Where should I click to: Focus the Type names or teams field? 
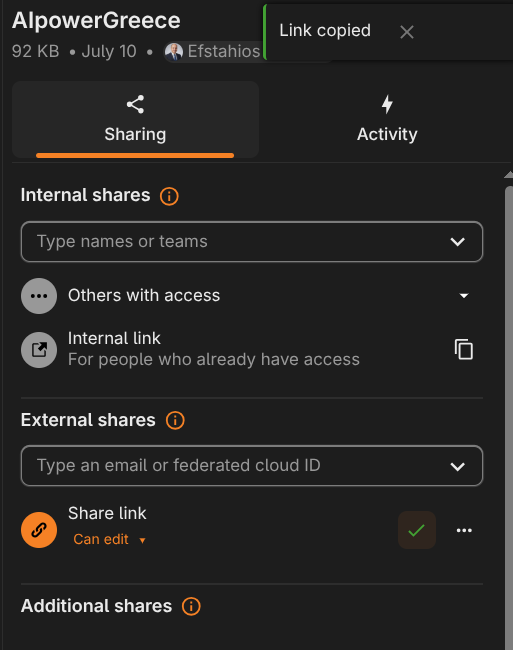click(x=252, y=242)
